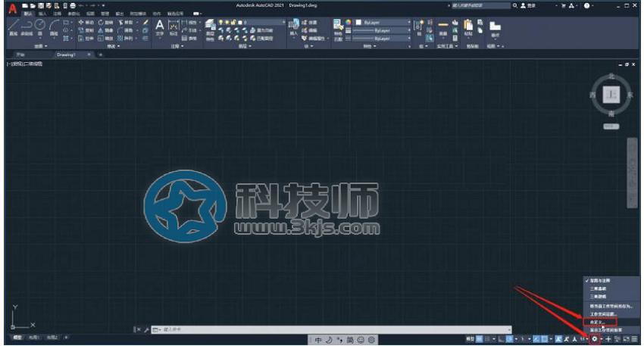Switch to the 布局1 layout tab
Viewport: 644px width, 346px height.
click(x=33, y=338)
